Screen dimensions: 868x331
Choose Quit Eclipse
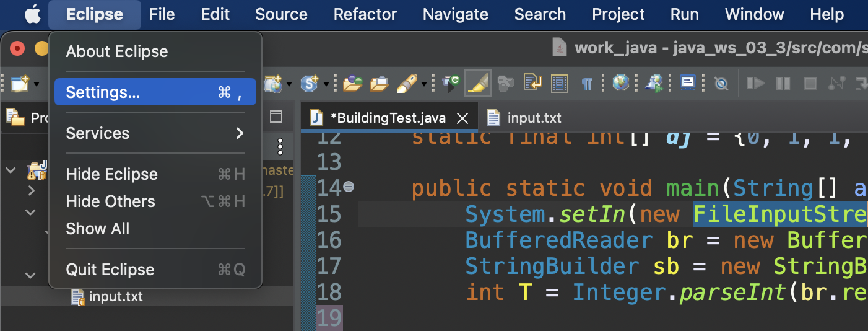tap(155, 270)
